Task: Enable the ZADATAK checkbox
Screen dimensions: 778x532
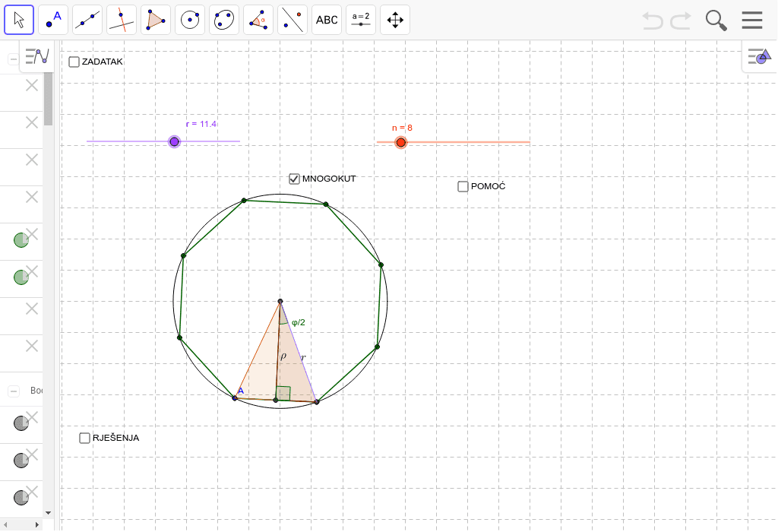Action: [x=74, y=62]
